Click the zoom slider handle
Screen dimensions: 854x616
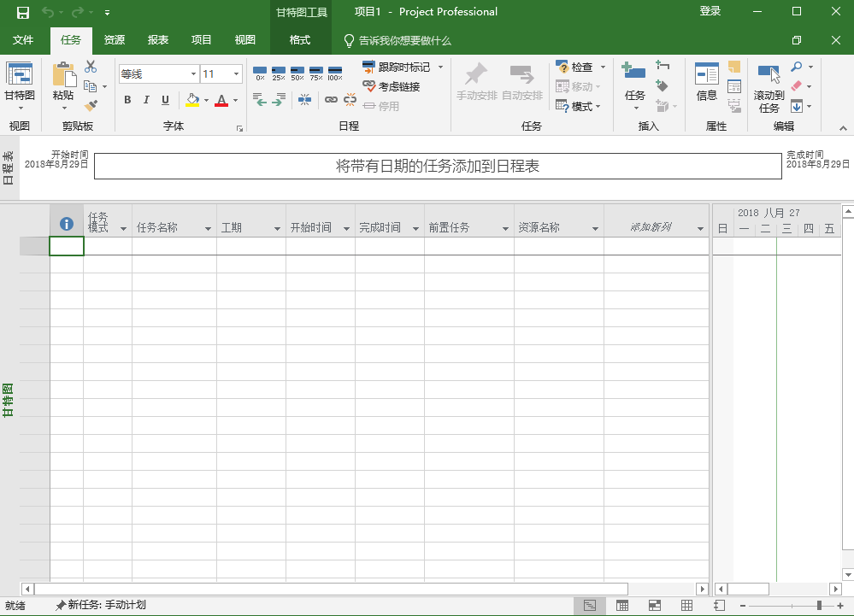(819, 605)
